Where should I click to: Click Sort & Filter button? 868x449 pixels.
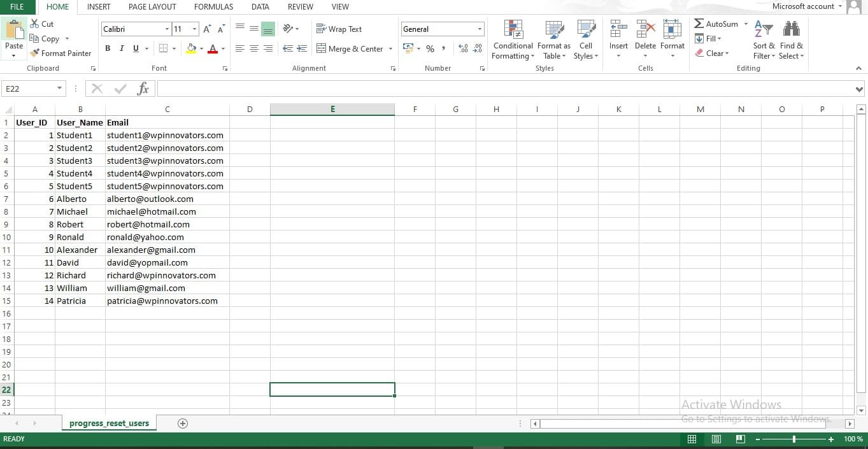click(x=764, y=40)
